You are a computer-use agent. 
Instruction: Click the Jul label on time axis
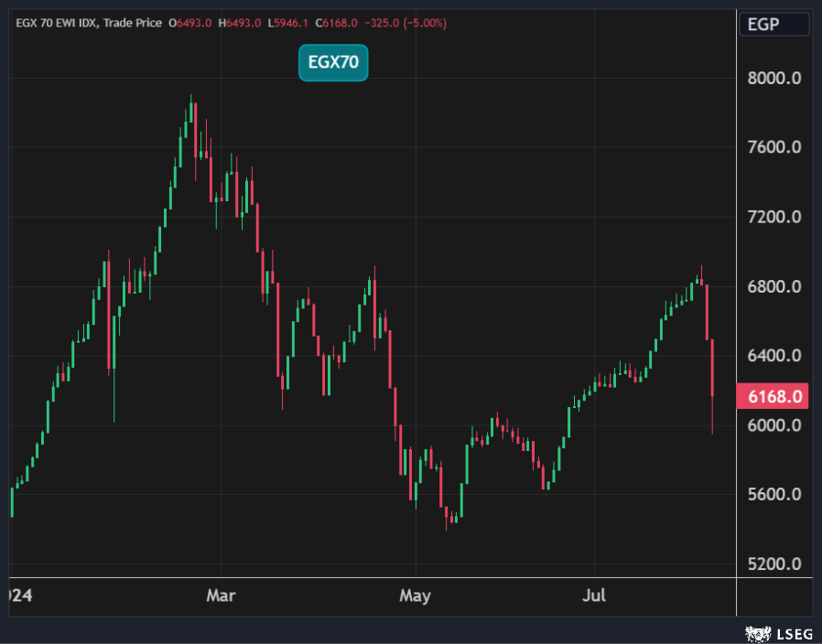(595, 596)
